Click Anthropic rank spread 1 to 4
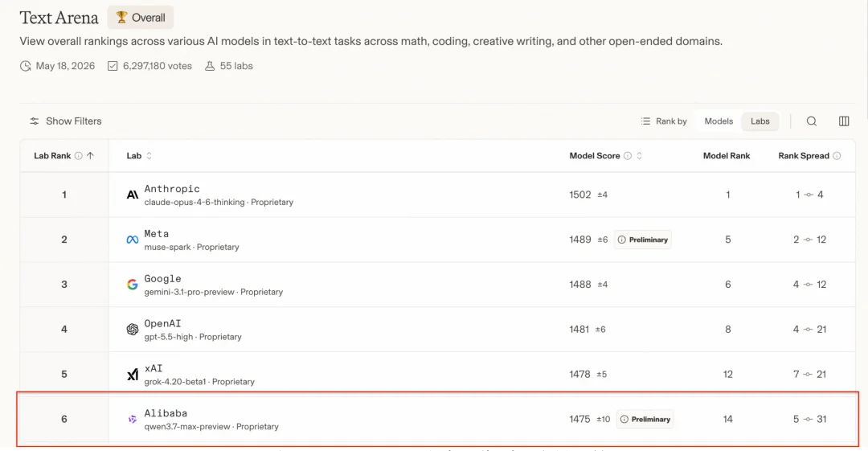 click(809, 195)
